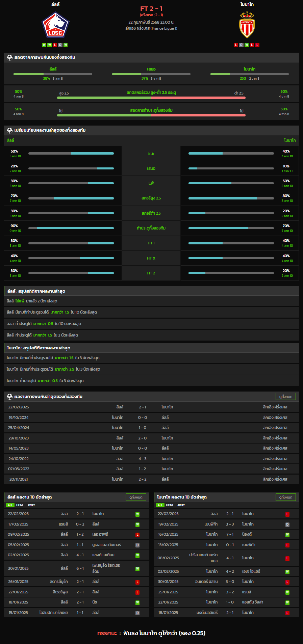Click the Lille 90% both-teams-score value
Image resolution: width=303 pixels, height=644 pixels.
pos(14,226)
